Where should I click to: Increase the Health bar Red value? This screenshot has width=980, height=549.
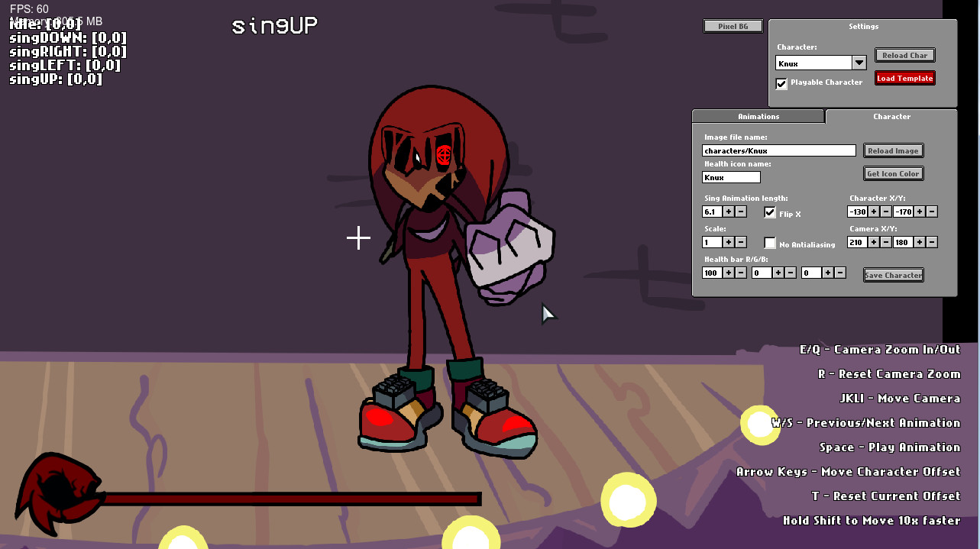coord(728,272)
